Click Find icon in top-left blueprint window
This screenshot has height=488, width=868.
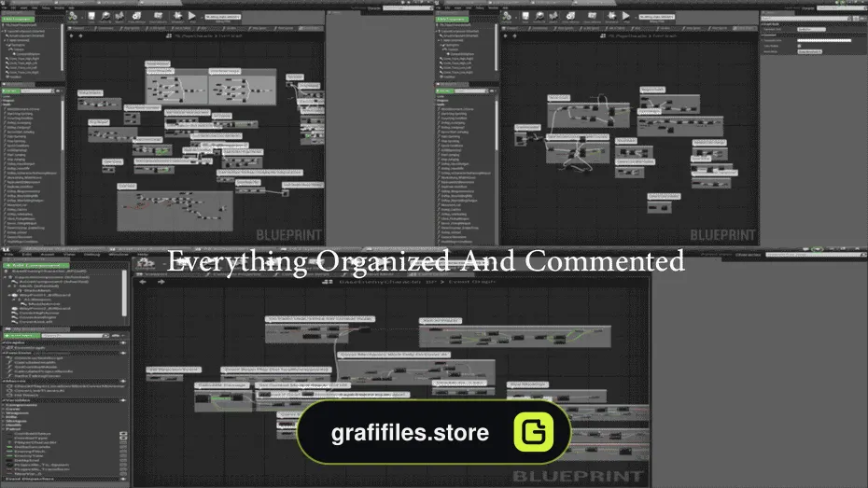pyautogui.click(x=119, y=17)
